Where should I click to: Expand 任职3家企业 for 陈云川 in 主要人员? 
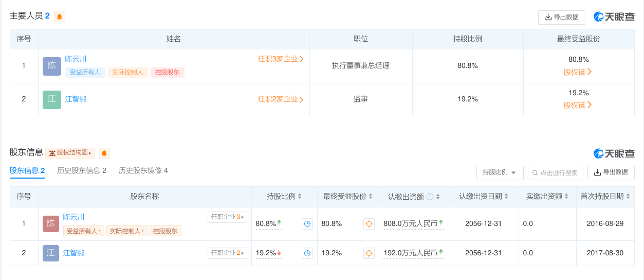click(281, 59)
